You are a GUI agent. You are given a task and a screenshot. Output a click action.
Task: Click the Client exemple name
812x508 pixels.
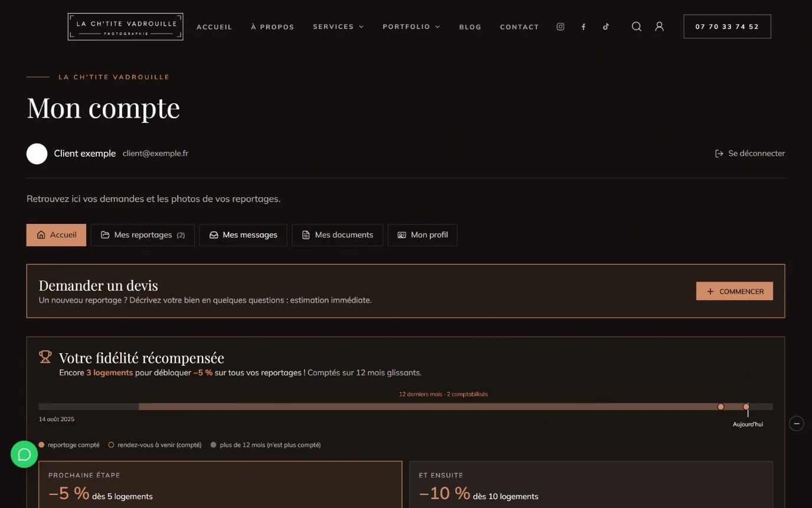tap(84, 154)
